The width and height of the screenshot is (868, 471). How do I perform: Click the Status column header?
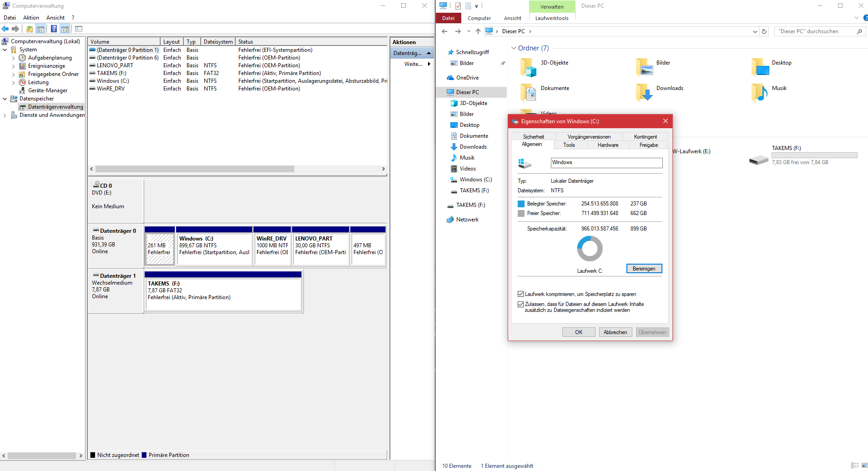312,41
